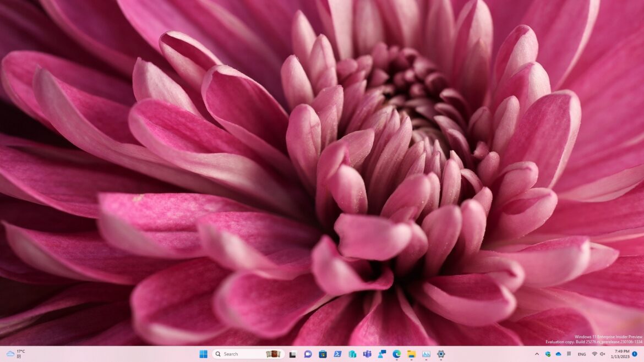Open Microsoft Edge browser
Viewport: 644px width, 362px height.
(x=396, y=354)
